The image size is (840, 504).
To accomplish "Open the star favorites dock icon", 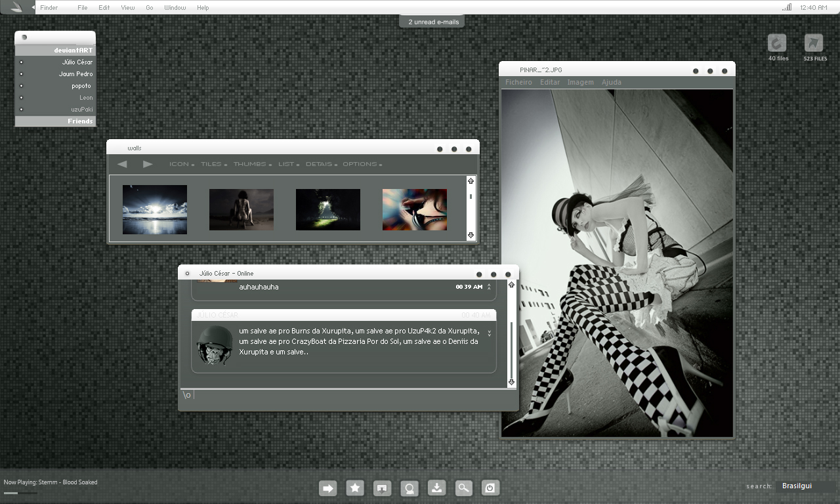I will (355, 488).
